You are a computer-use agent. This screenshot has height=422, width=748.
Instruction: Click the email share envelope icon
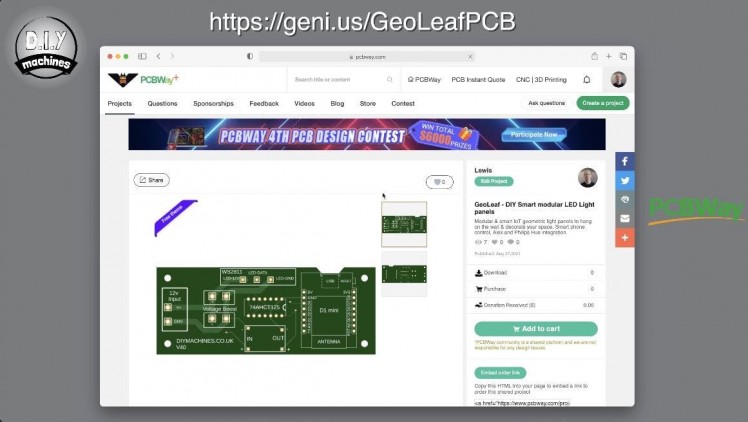624,218
